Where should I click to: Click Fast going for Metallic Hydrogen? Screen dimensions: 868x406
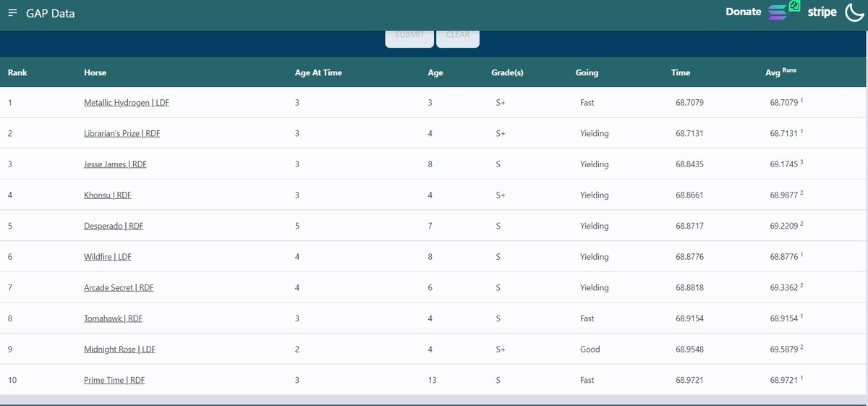tap(587, 103)
